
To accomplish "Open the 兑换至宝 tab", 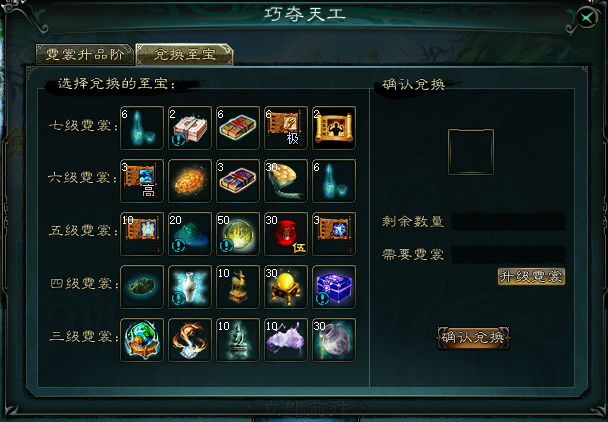I will 185,54.
